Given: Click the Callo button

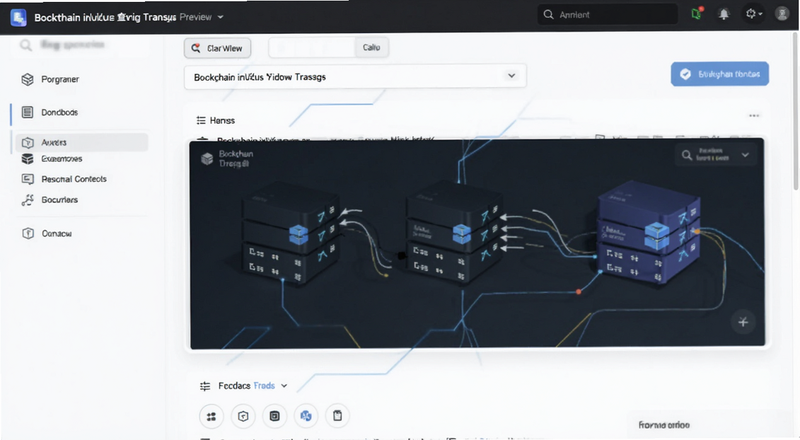Looking at the screenshot, I should [x=371, y=47].
